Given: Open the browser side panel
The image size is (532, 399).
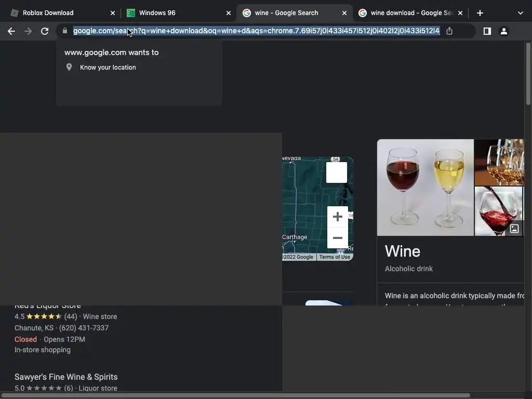Looking at the screenshot, I should (487, 31).
